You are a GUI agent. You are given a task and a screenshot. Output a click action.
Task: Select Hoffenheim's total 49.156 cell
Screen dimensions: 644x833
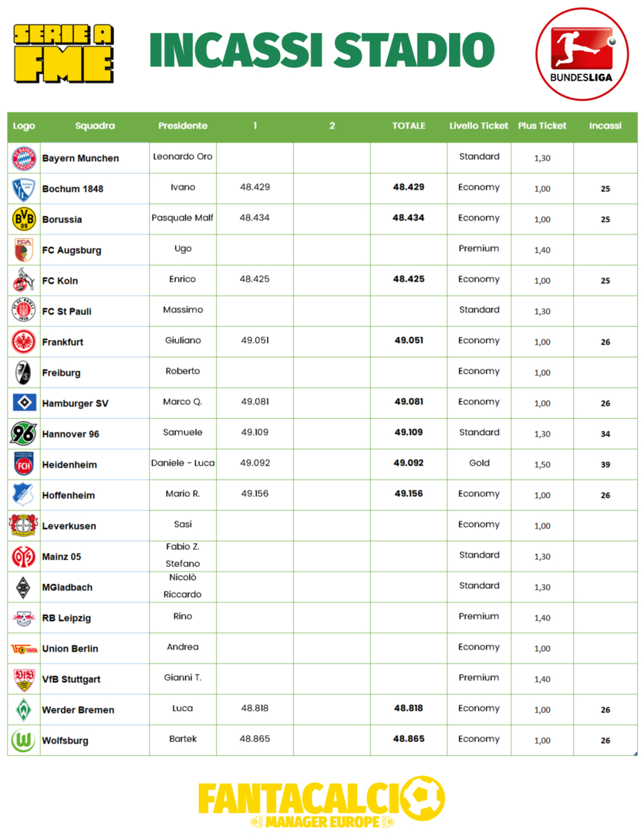click(409, 494)
